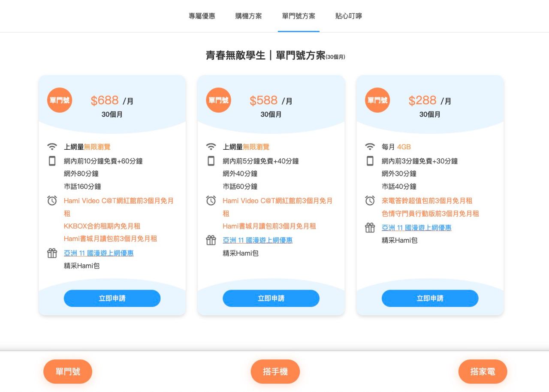The image size is (549, 392).
Task: Select the 單門號方案 tab
Action: click(x=299, y=16)
